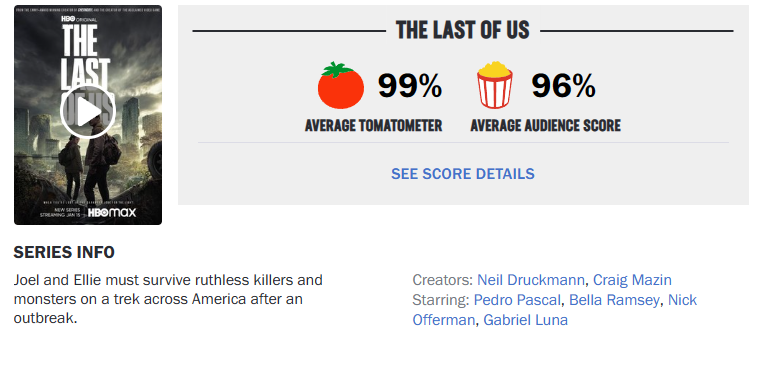This screenshot has height=390, width=757.
Task: Click the HBO Original logo on poster
Action: (x=79, y=19)
